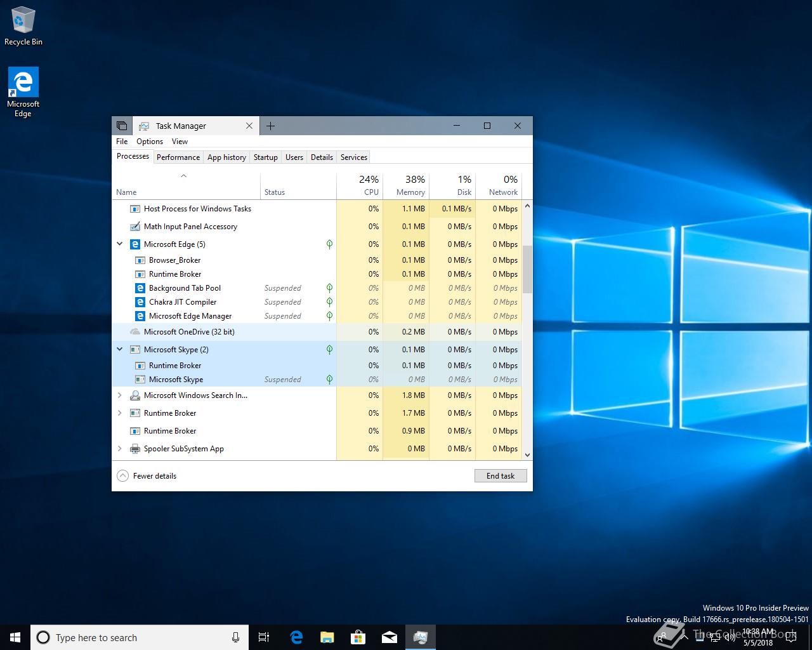Expand the Spooler SubSystem App group
The width and height of the screenshot is (812, 650).
point(119,449)
